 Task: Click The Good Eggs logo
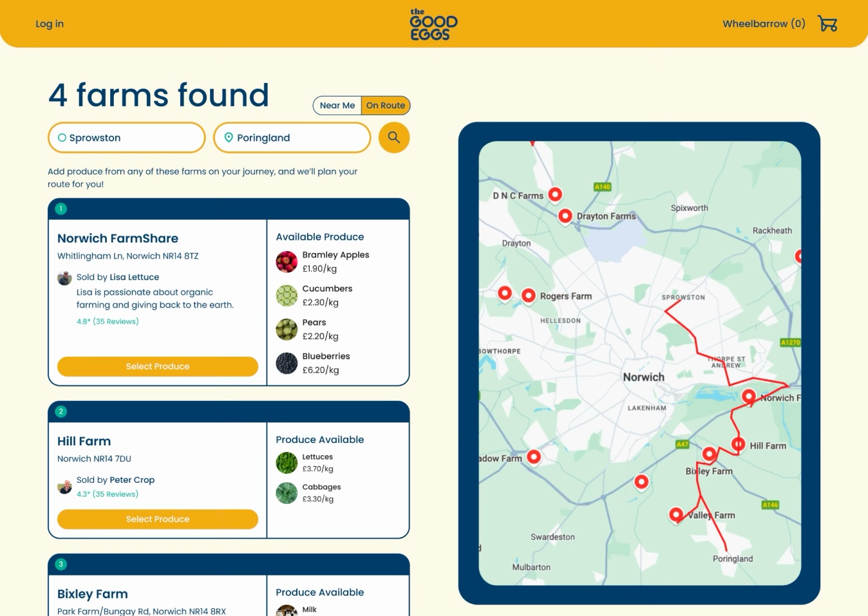pos(433,24)
